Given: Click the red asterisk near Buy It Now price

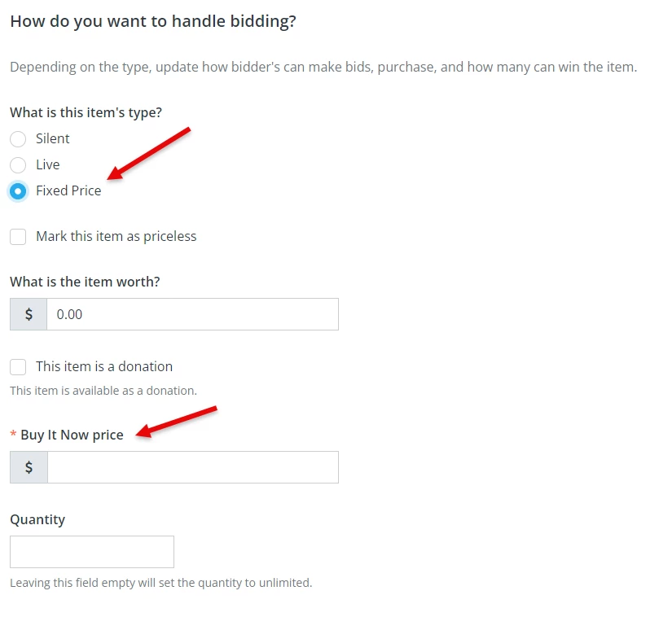Looking at the screenshot, I should point(13,434).
